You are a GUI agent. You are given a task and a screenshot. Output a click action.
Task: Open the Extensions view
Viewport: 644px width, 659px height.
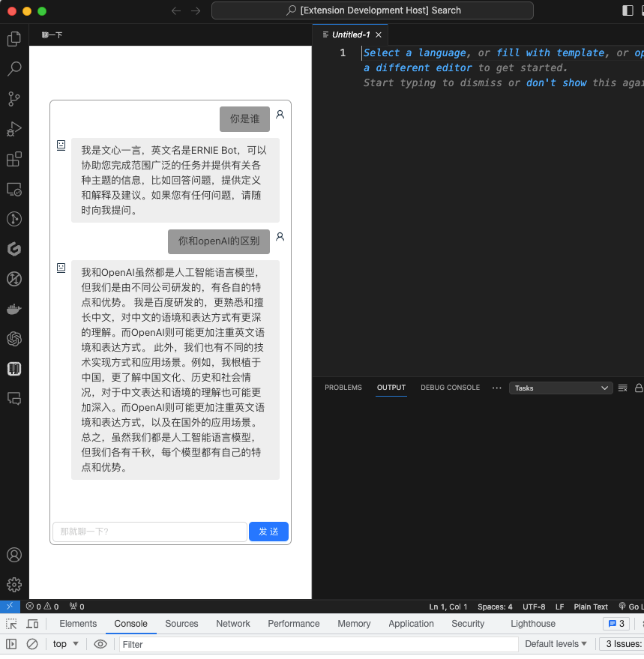tap(13, 159)
